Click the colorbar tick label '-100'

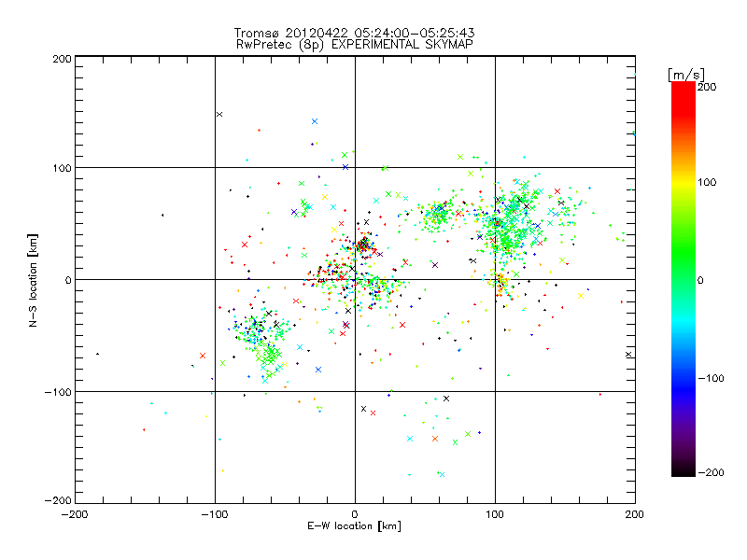pyautogui.click(x=711, y=378)
